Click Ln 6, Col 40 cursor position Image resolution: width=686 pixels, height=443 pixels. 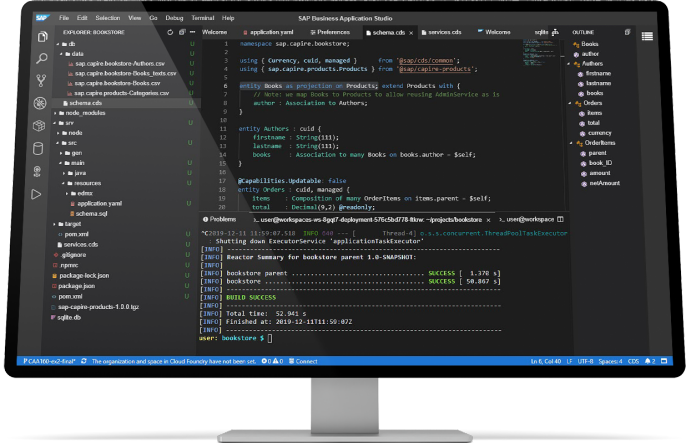546,361
